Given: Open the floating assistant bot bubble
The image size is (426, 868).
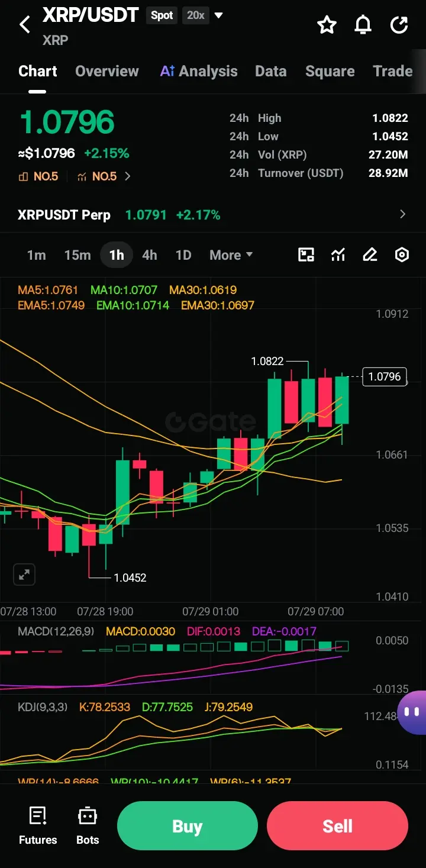Looking at the screenshot, I should (x=412, y=712).
